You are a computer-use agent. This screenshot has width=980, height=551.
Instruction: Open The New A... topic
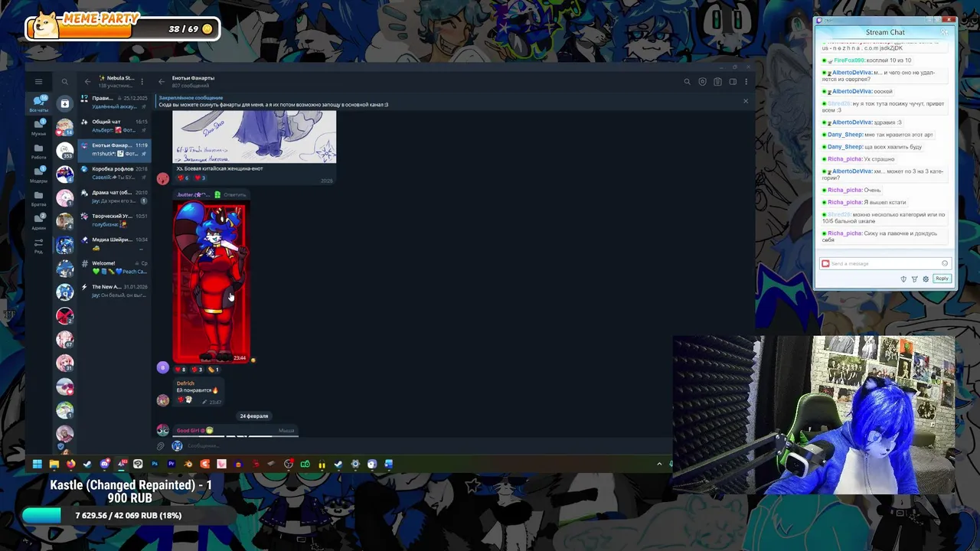(115, 292)
